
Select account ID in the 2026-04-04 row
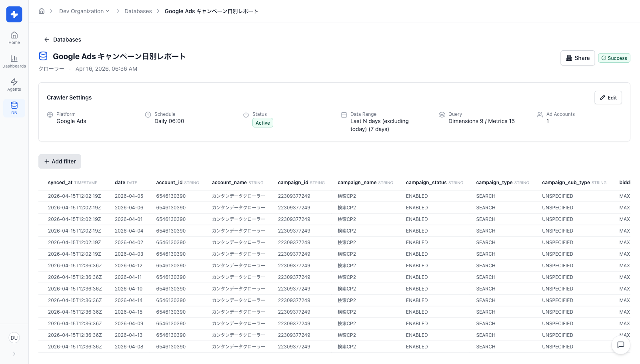[171, 231]
